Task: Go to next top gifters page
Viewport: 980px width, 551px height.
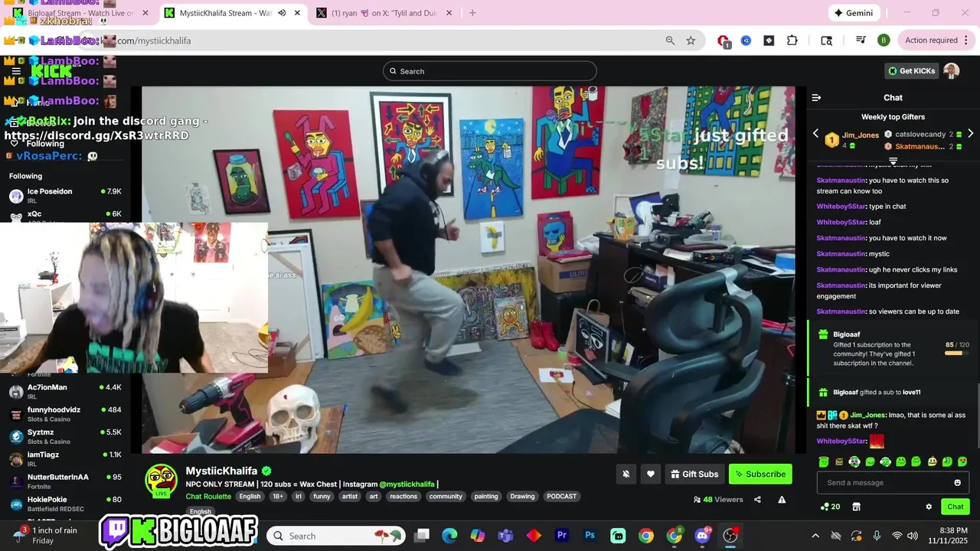Action: 971,133
